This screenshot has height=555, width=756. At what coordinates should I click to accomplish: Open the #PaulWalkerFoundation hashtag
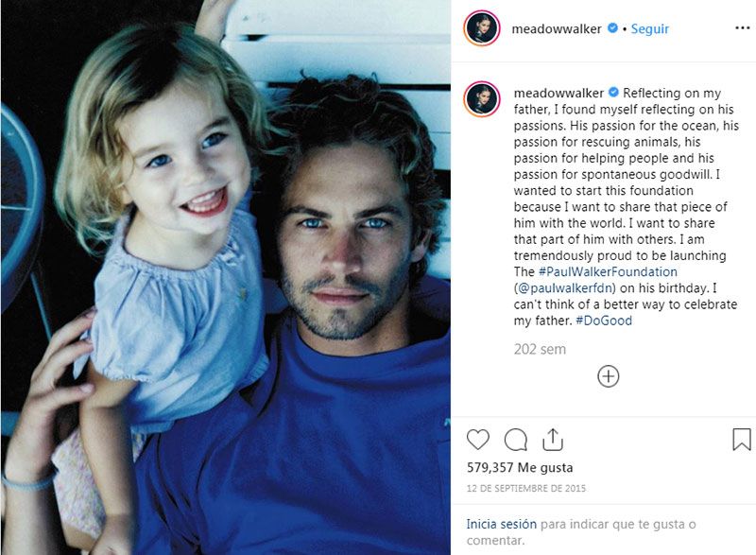(608, 271)
